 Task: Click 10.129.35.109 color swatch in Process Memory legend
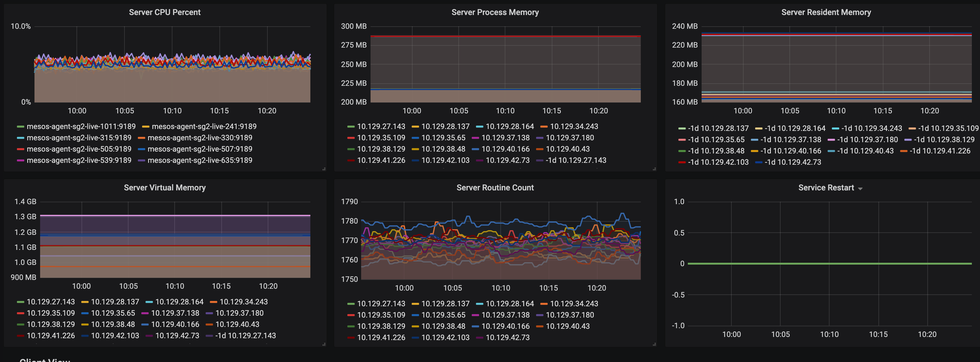point(351,138)
